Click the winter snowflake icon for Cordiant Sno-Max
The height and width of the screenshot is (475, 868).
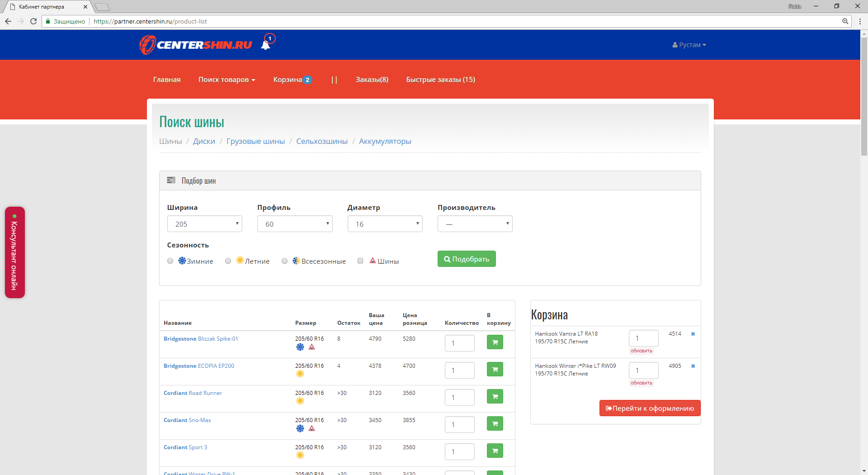(300, 428)
